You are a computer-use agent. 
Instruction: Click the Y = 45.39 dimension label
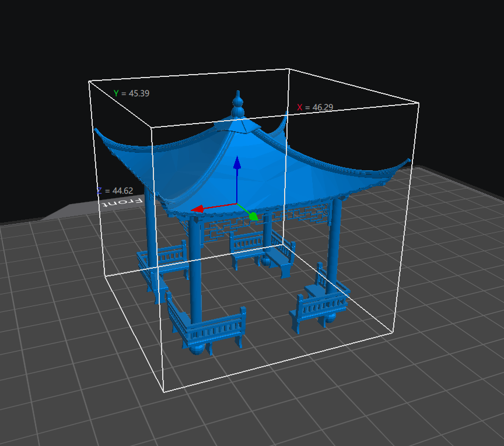[131, 93]
